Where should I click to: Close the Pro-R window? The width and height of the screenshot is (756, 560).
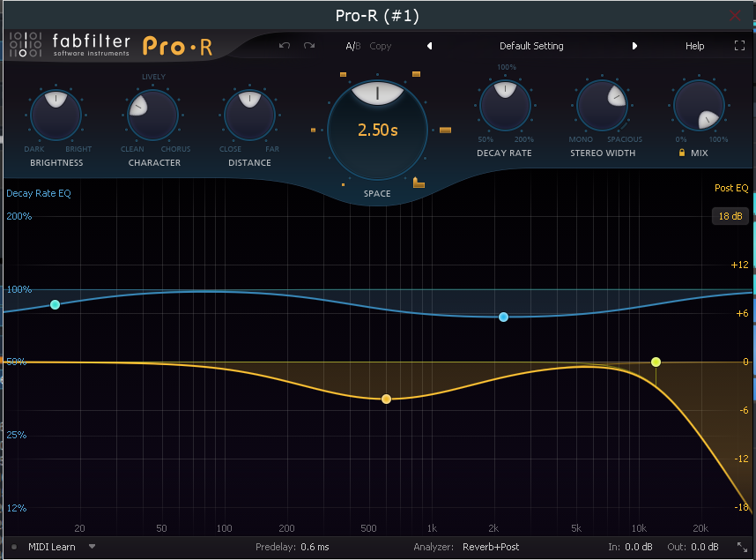(x=735, y=16)
